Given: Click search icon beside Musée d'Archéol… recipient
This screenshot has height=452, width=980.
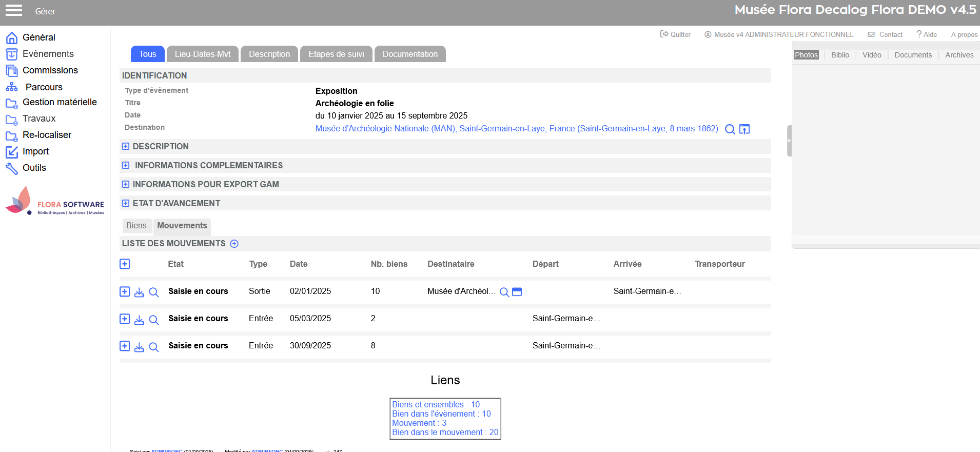Looking at the screenshot, I should [504, 292].
